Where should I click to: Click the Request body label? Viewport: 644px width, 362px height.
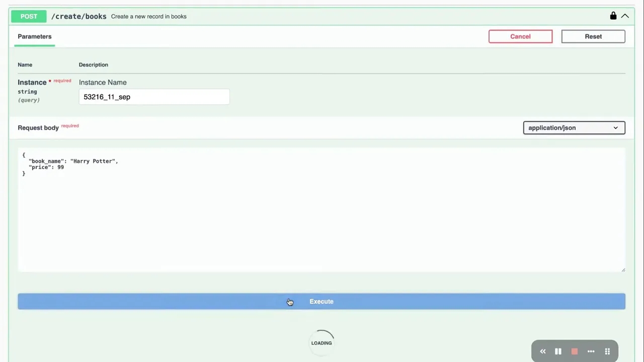click(x=38, y=128)
